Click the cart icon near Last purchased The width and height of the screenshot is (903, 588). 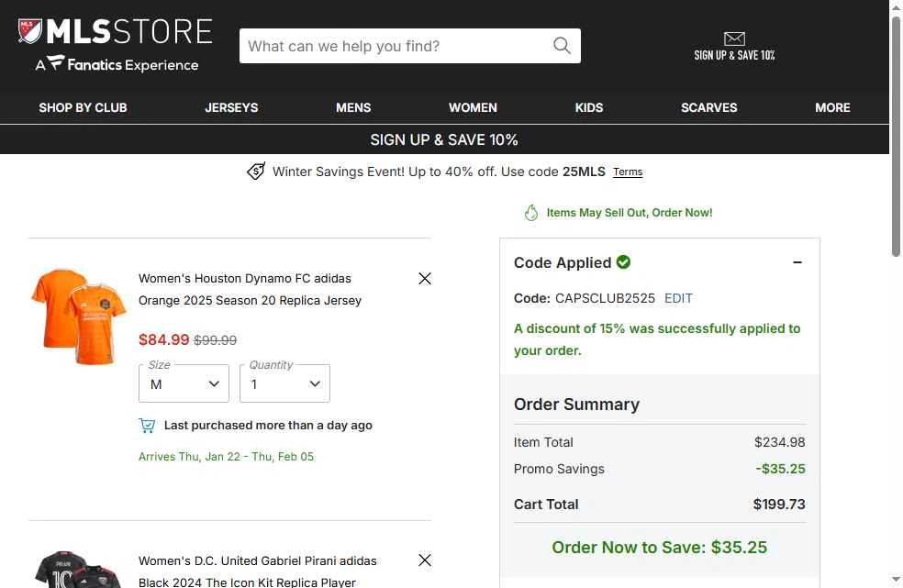coord(147,426)
